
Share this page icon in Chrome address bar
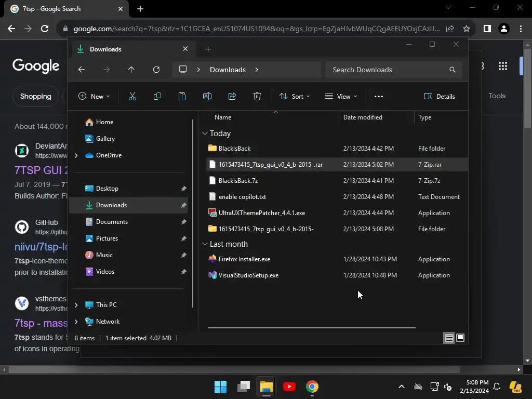450,29
